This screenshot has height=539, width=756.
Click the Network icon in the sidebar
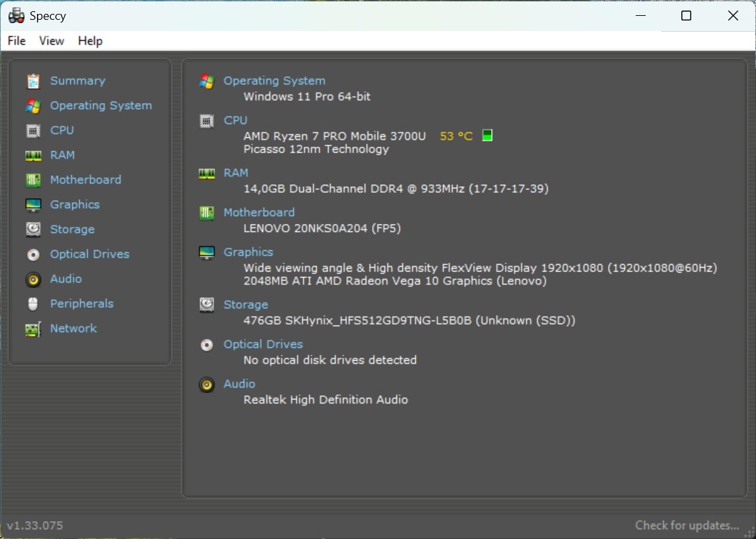coord(34,328)
